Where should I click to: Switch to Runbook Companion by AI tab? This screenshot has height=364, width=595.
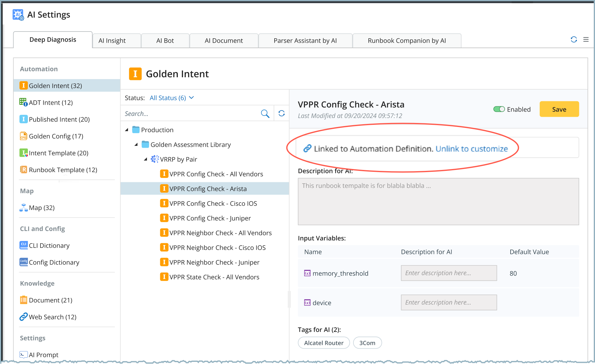click(x=406, y=41)
